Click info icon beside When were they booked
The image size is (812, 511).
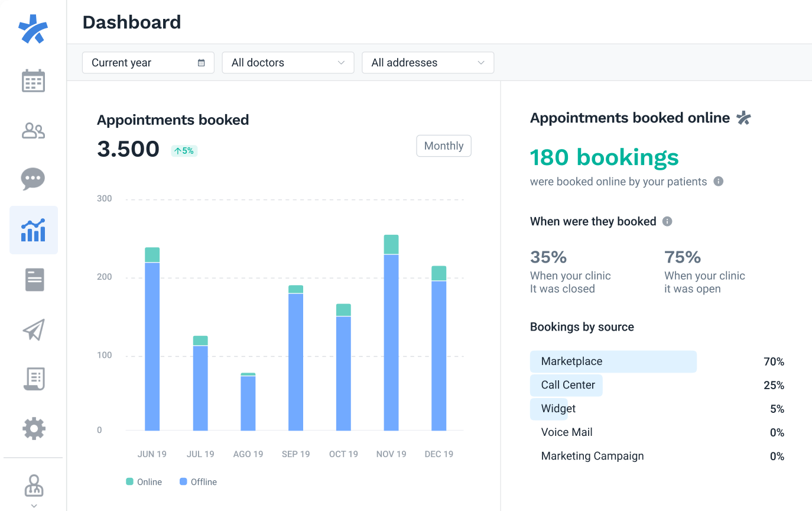667,222
